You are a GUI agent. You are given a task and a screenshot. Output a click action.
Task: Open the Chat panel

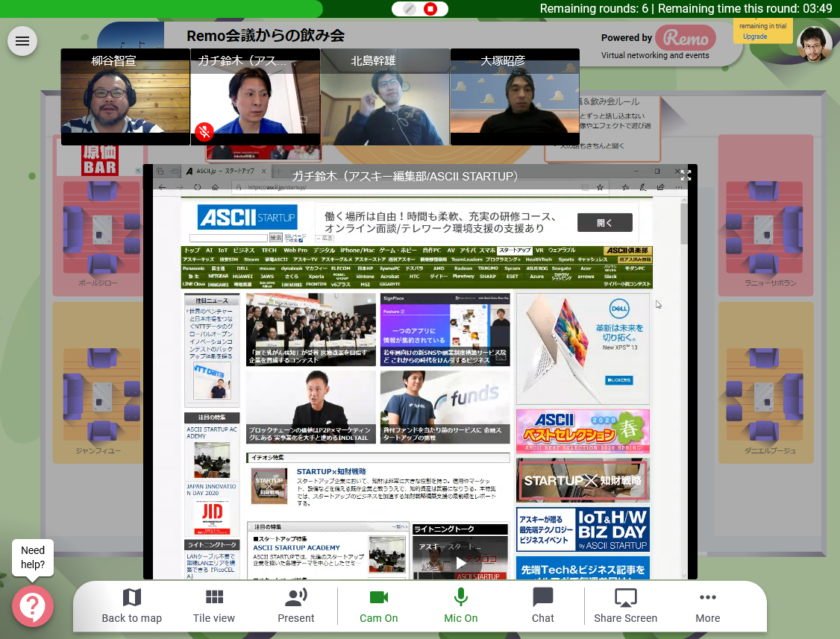click(x=542, y=606)
